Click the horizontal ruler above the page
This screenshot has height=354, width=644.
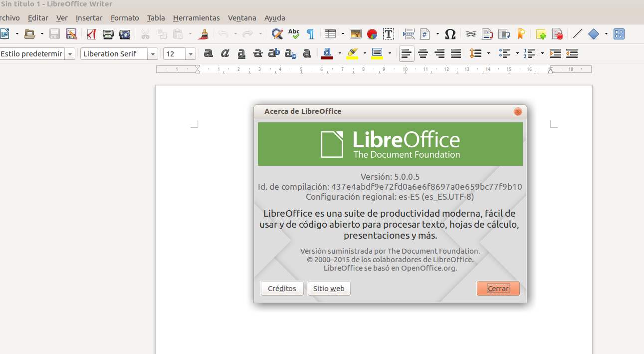(374, 69)
